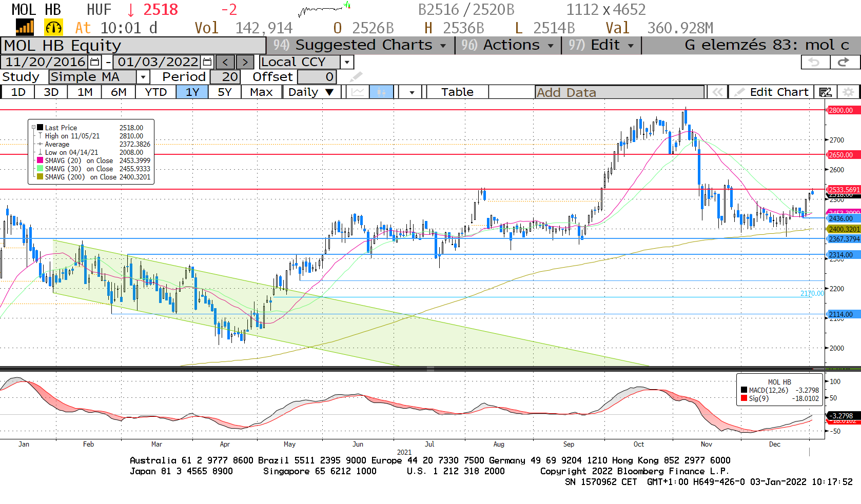This screenshot has height=504, width=861.
Task: Click the redo arrow button
Action: coord(843,62)
